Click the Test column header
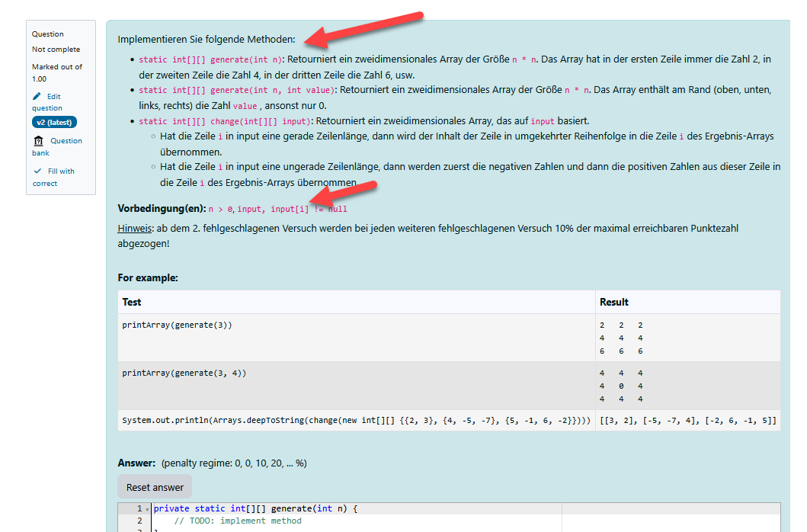Screen dimensions: 807x532 click(132, 302)
